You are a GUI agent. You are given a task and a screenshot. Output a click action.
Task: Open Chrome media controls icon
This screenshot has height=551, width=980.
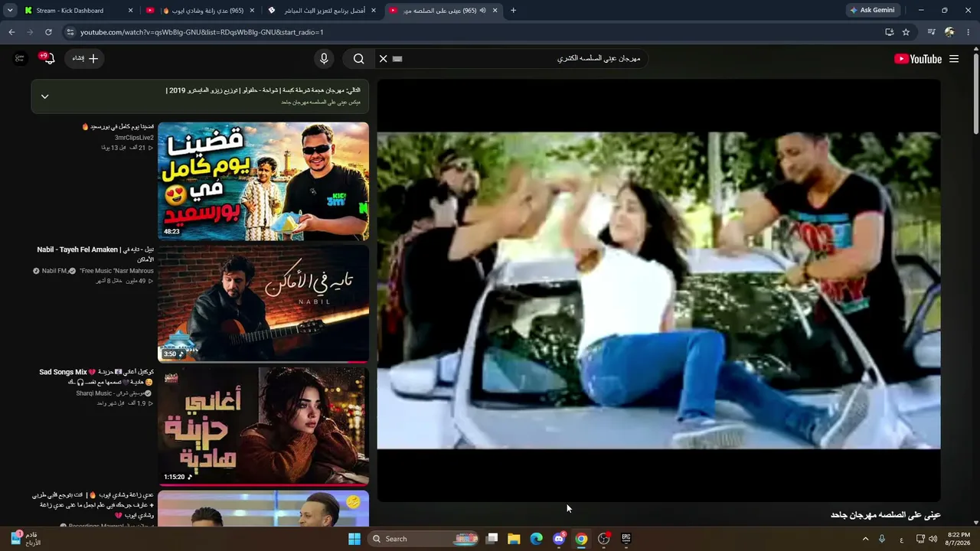[x=931, y=32]
